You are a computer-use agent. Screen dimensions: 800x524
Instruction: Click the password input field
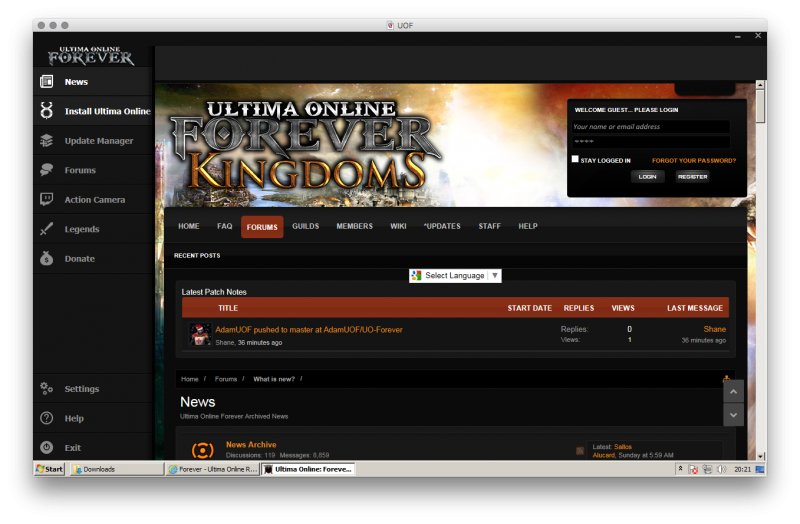click(x=651, y=141)
